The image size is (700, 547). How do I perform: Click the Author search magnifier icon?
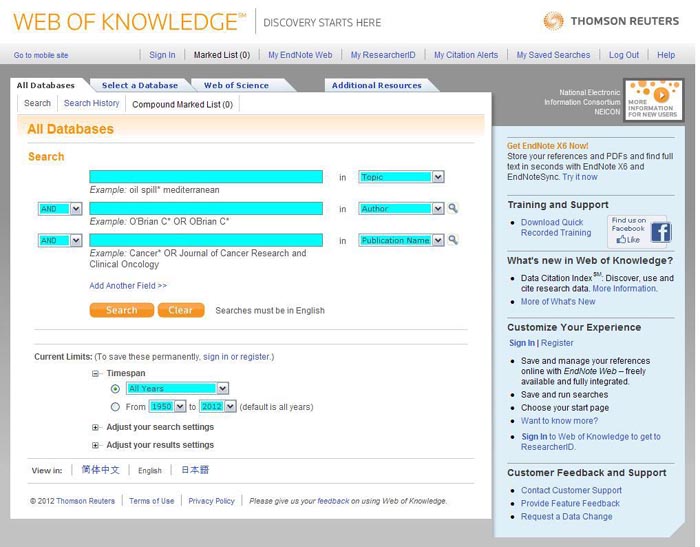pyautogui.click(x=453, y=209)
